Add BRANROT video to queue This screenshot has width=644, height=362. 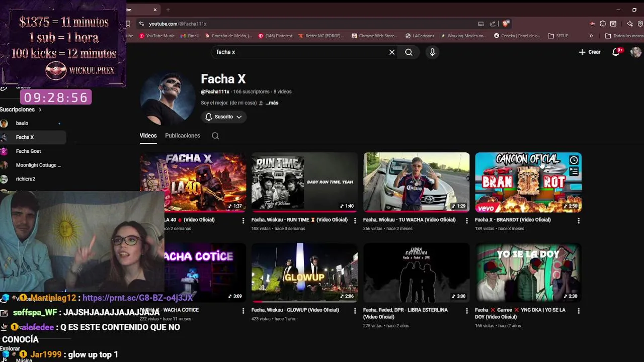(x=574, y=171)
